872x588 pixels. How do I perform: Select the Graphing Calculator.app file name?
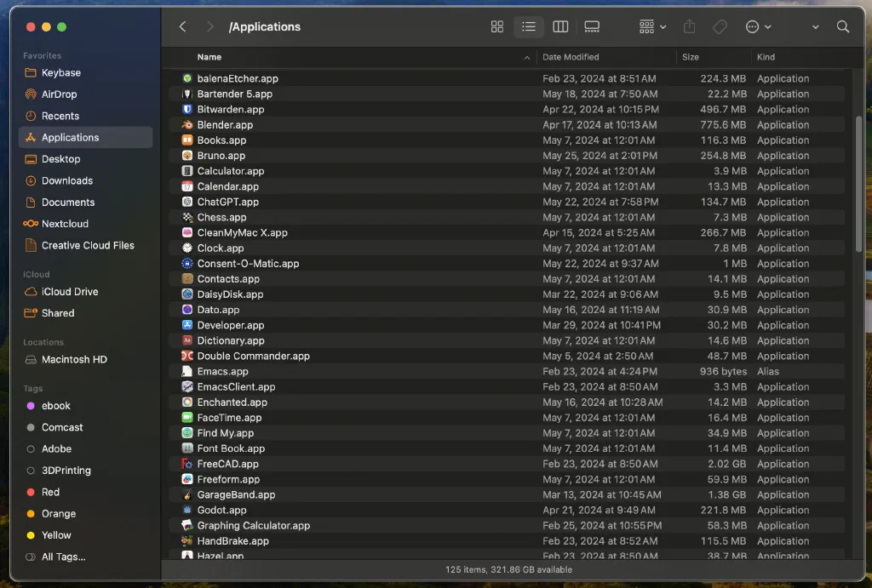click(254, 526)
